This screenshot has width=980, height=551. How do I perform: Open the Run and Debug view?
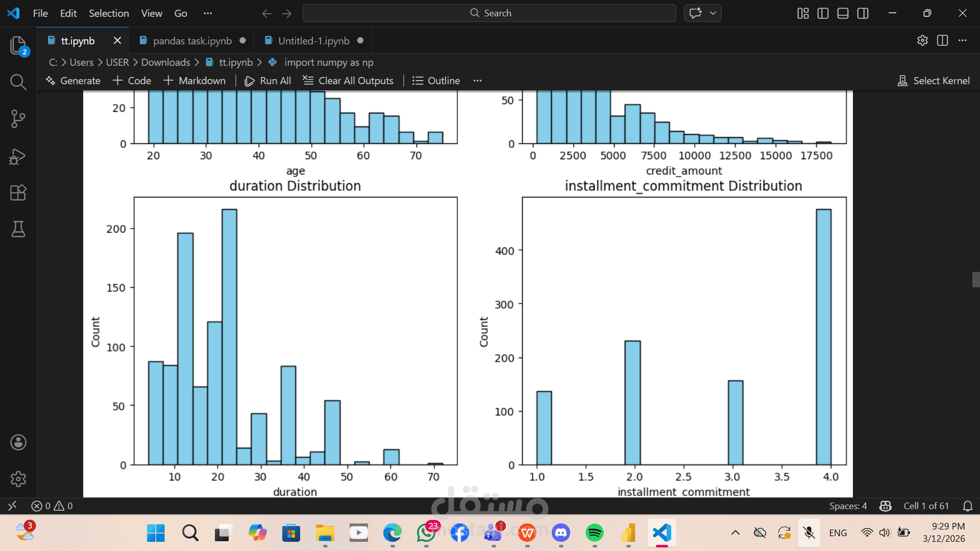18,156
